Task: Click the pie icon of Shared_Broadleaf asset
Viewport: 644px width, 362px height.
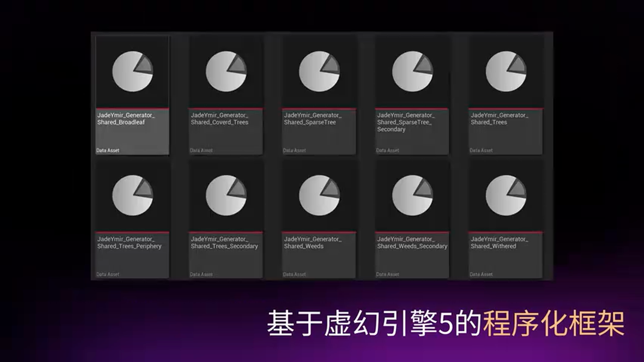Action: (132, 71)
